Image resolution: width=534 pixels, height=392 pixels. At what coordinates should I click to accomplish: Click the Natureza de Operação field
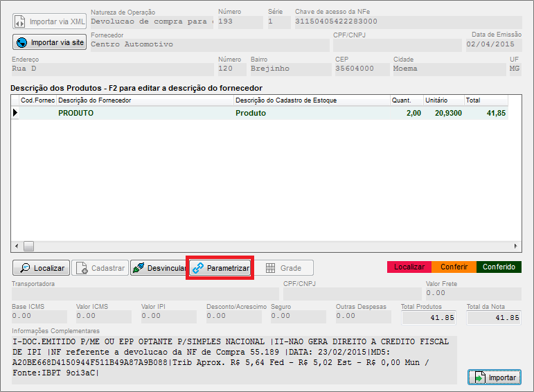[152, 21]
